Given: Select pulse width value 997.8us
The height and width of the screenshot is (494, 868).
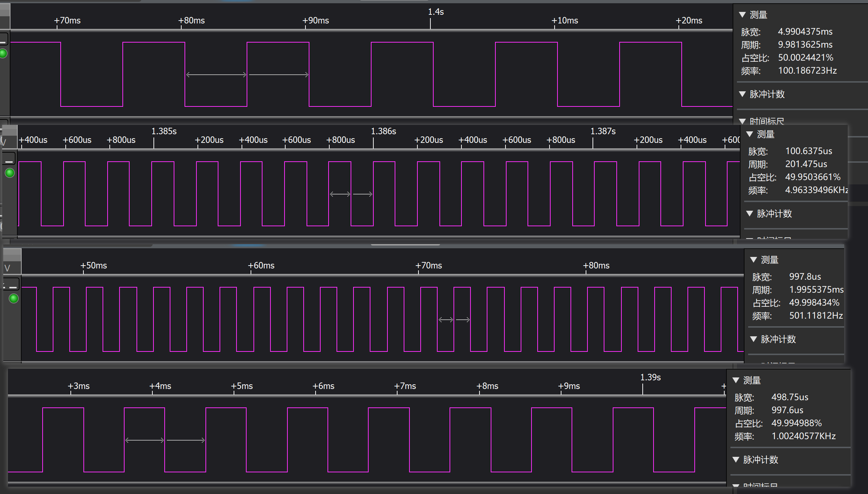Looking at the screenshot, I should [x=805, y=277].
